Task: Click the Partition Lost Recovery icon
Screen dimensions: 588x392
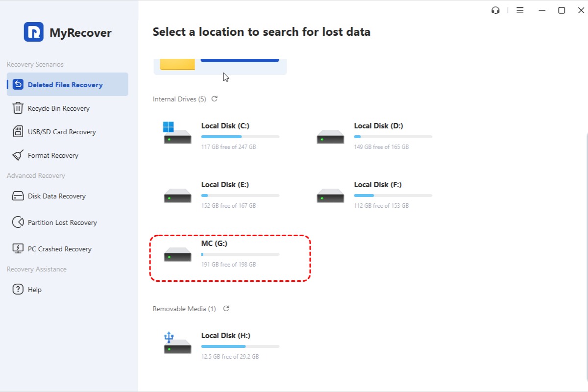Action: point(18,222)
